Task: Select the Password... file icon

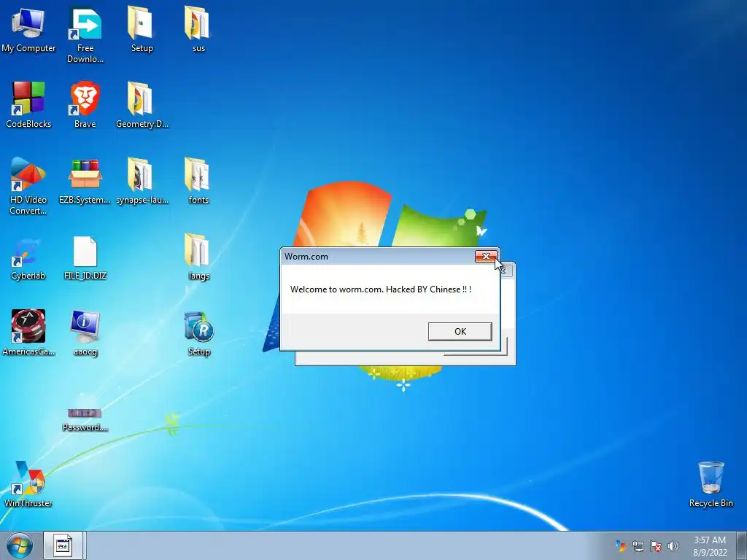Action: click(x=85, y=419)
